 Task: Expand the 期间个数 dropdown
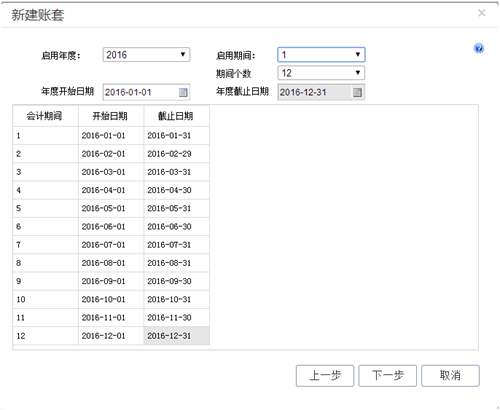point(358,73)
